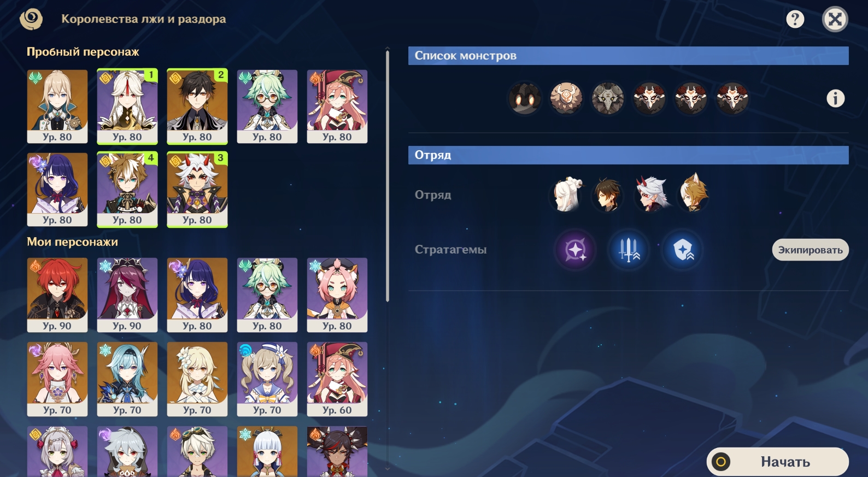Deselect trial character numbered 4
The image size is (868, 477).
pos(127,190)
